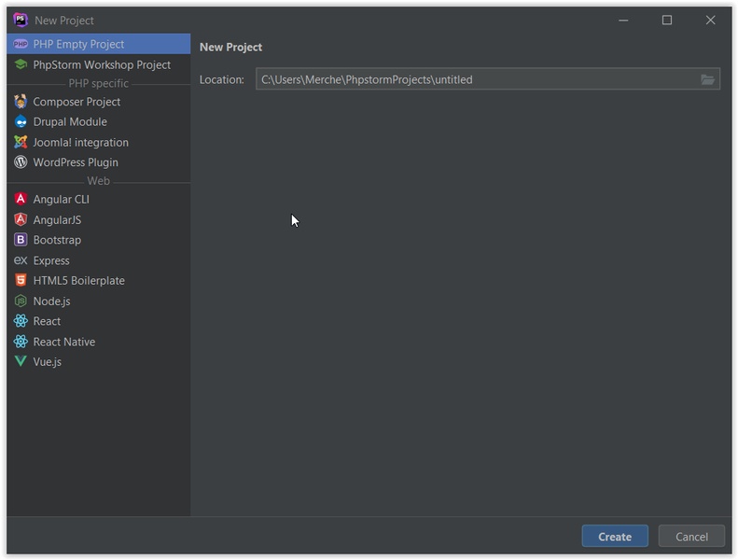Image resolution: width=738 pixels, height=560 pixels.
Task: Pick the Express project template
Action: tap(51, 260)
